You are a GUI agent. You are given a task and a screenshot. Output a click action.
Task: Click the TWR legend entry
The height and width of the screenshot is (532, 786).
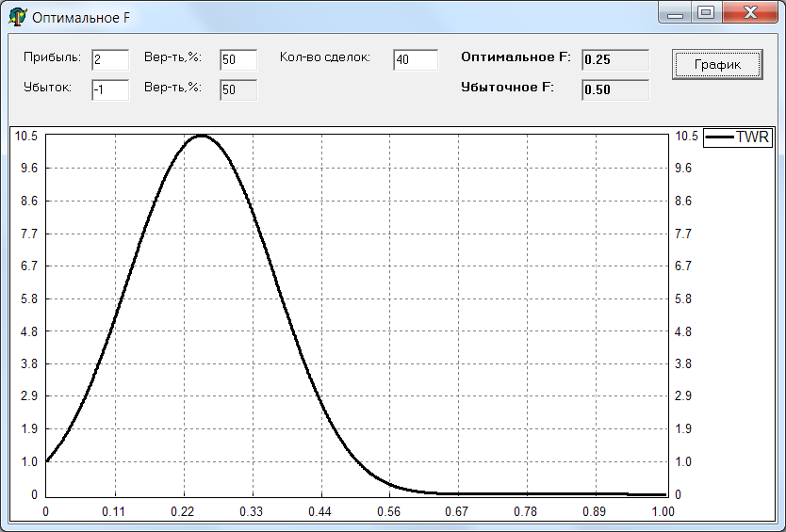[x=738, y=137]
